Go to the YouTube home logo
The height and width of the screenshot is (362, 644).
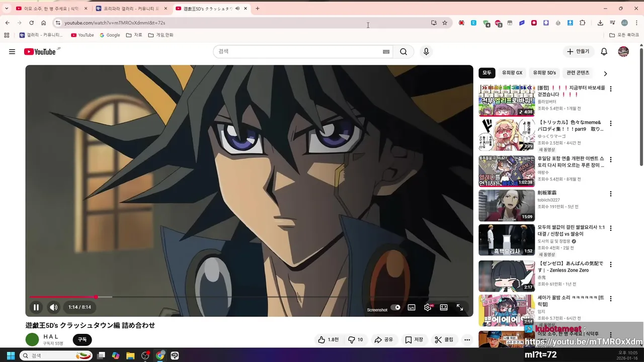[x=40, y=52]
